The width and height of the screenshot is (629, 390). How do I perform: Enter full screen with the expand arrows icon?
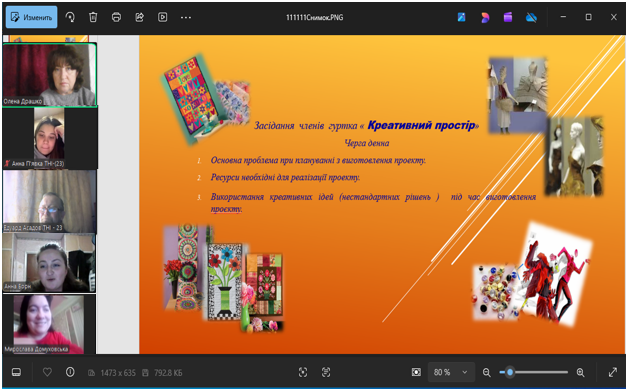pos(613,372)
